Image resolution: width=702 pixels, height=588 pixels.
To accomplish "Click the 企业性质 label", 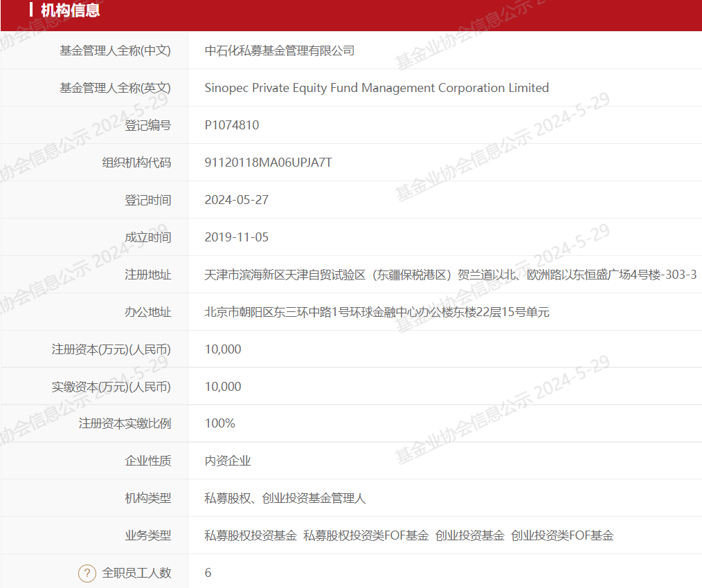I will [x=147, y=461].
